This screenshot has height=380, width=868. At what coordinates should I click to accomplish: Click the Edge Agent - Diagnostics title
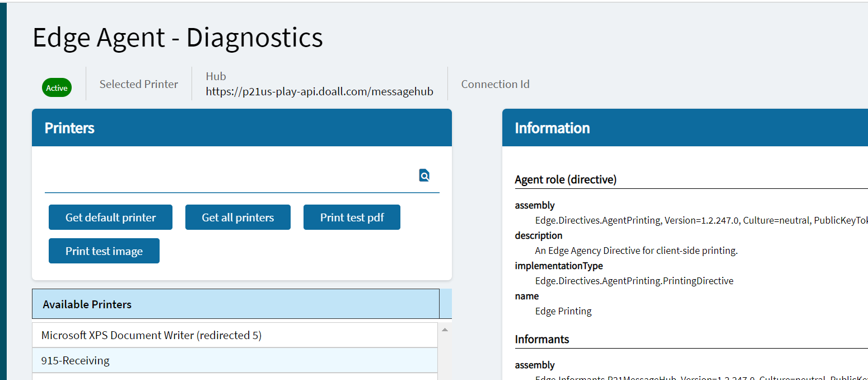(178, 38)
